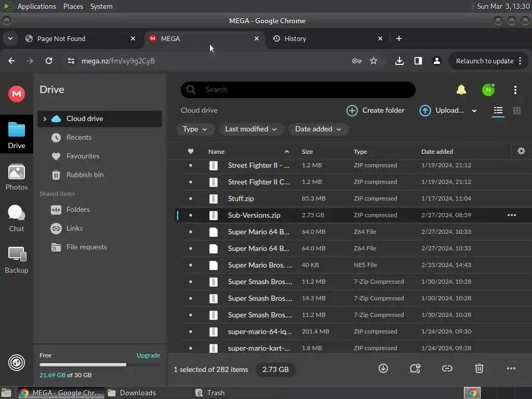Viewport: 532px width, 399px height.
Task: Open Favourites in sidebar
Action: pyautogui.click(x=99, y=156)
